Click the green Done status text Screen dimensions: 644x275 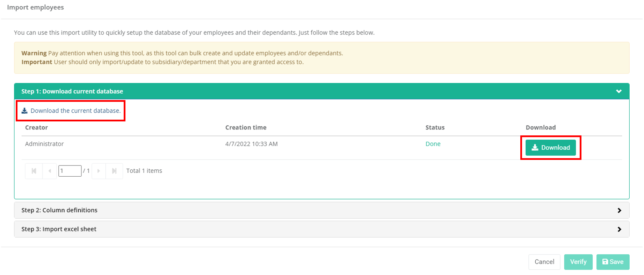point(433,144)
